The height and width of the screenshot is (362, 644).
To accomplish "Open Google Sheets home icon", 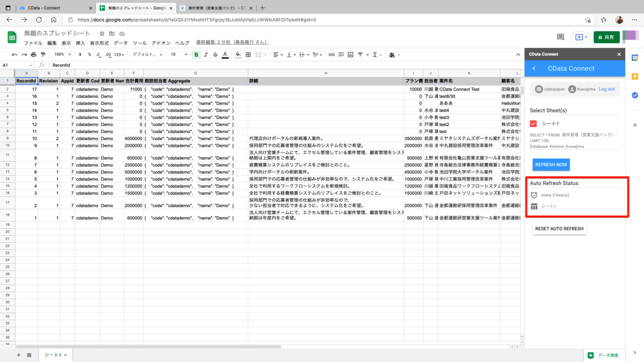I will point(12,38).
